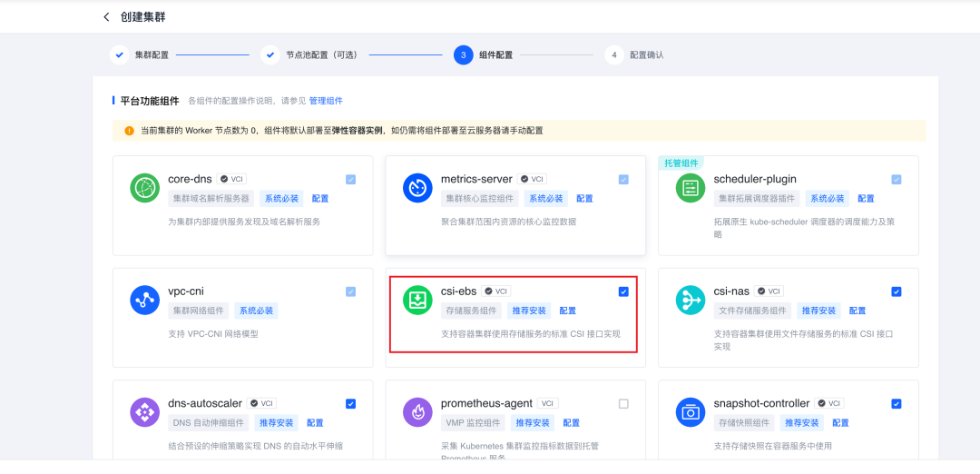Click the prometheus-agent flame icon

418,412
